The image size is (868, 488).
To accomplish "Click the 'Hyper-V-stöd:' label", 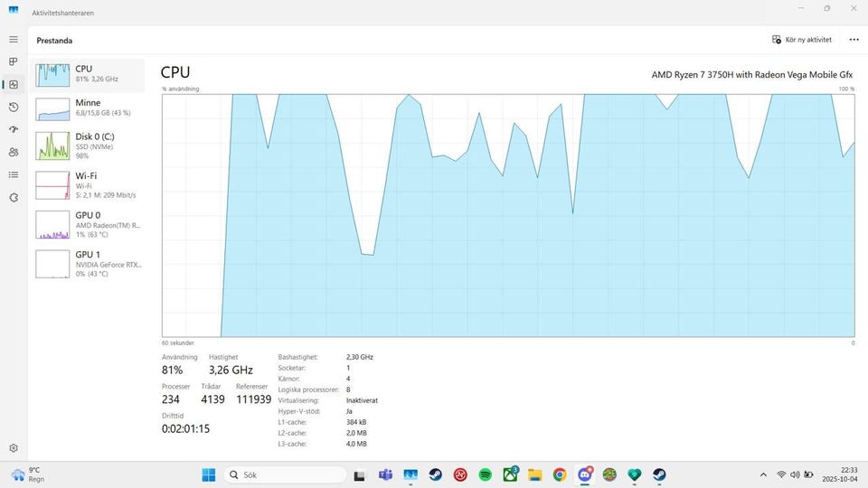I will (299, 411).
